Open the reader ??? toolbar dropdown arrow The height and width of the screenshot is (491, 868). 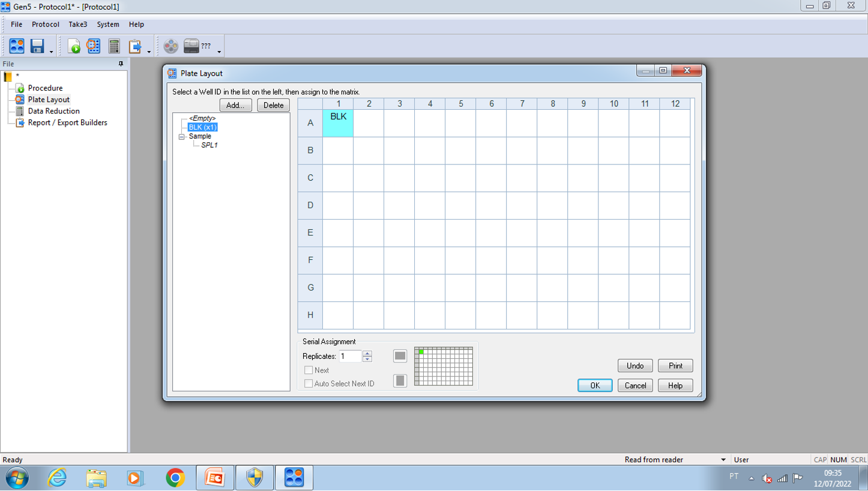[x=219, y=52]
